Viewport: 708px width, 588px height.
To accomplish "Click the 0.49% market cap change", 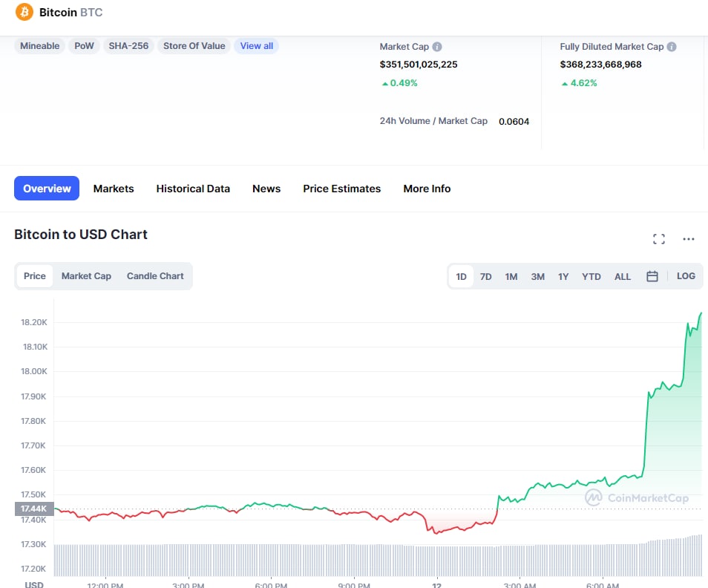I will [x=399, y=83].
